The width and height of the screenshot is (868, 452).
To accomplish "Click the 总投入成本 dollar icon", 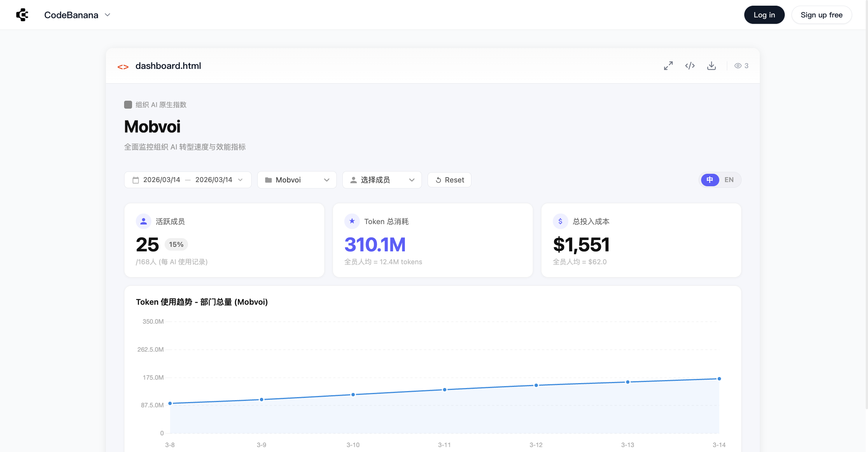I will click(x=560, y=221).
